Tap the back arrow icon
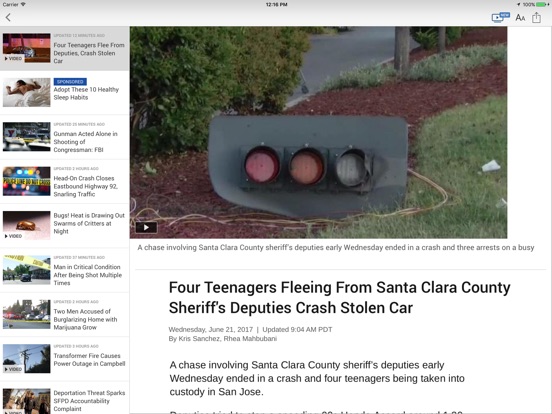 [x=8, y=17]
